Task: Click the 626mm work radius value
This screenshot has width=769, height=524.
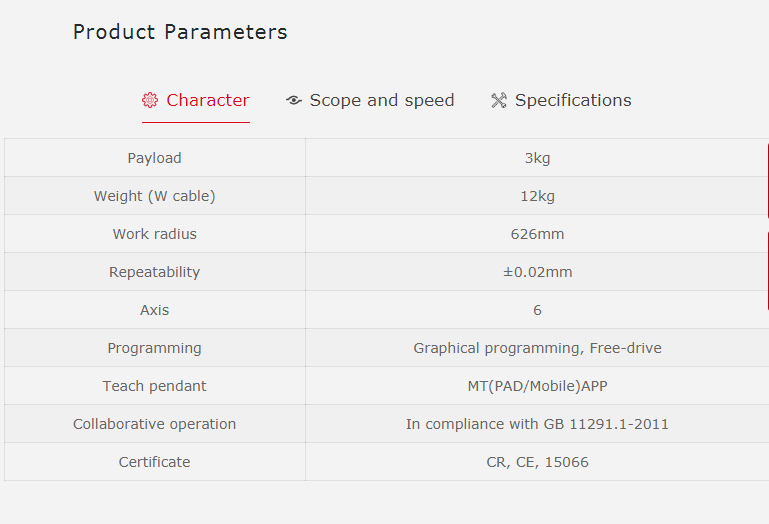Action: click(537, 234)
